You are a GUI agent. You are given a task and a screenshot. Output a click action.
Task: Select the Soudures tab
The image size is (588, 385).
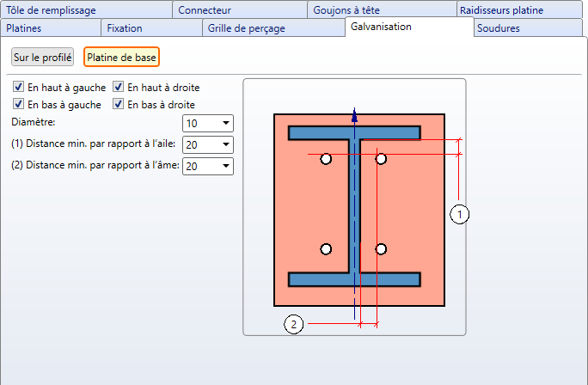point(498,28)
